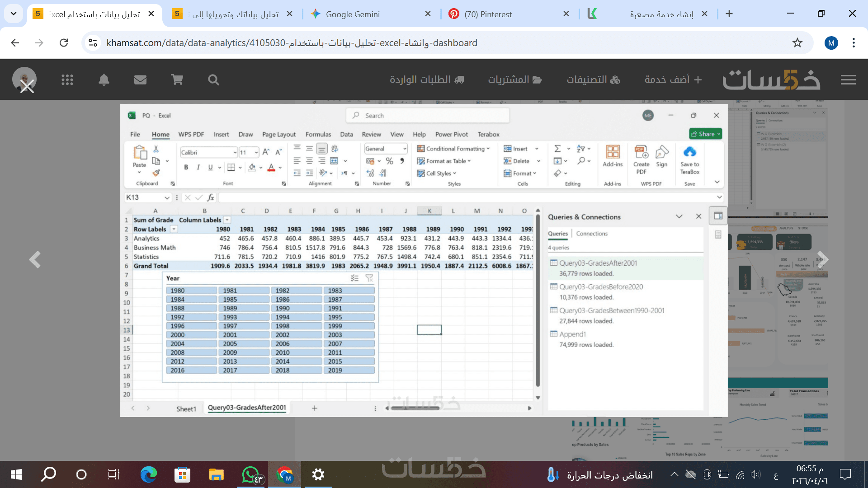Viewport: 868px width, 488px height.
Task: Open Khamsat notifications bell
Action: coord(104,80)
